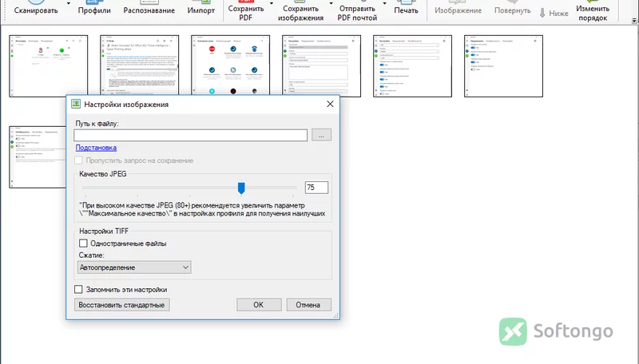
Task: Focus the Путь к файлу input field
Action: point(190,135)
